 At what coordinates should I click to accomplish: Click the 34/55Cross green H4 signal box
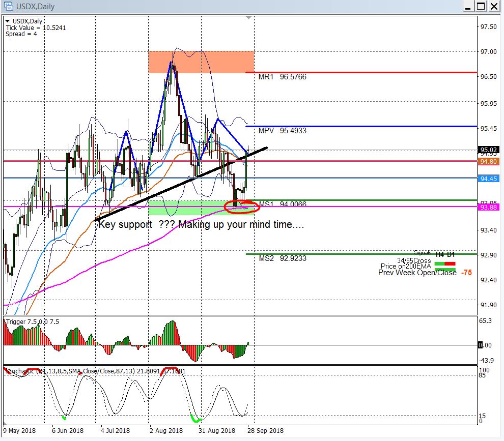[x=440, y=263]
